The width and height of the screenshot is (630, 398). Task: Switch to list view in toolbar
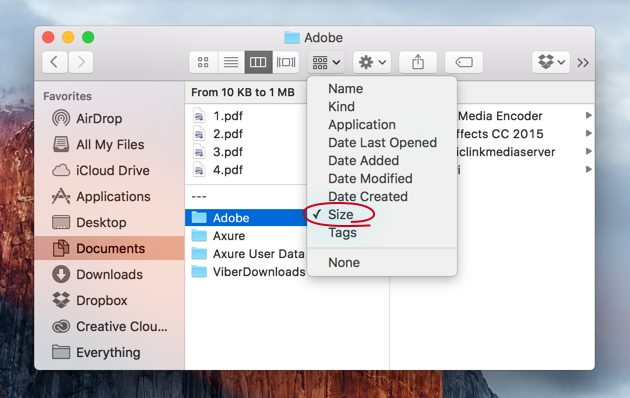[x=231, y=62]
